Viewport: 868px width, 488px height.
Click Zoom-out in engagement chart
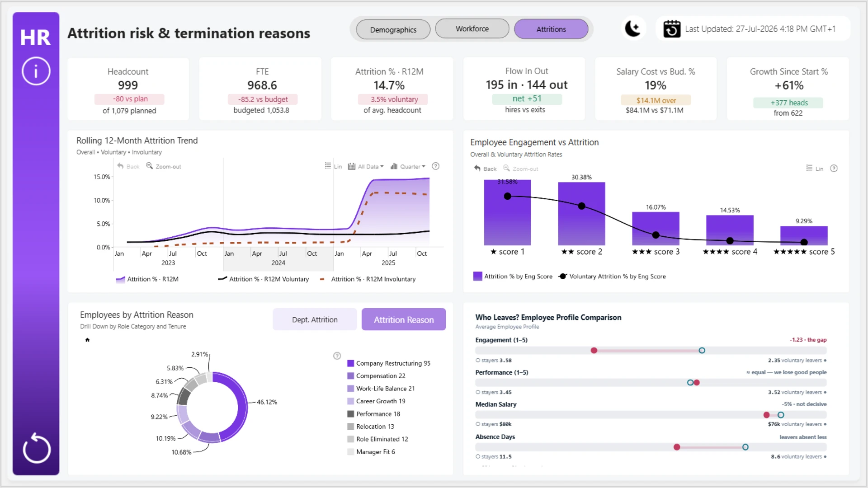521,169
